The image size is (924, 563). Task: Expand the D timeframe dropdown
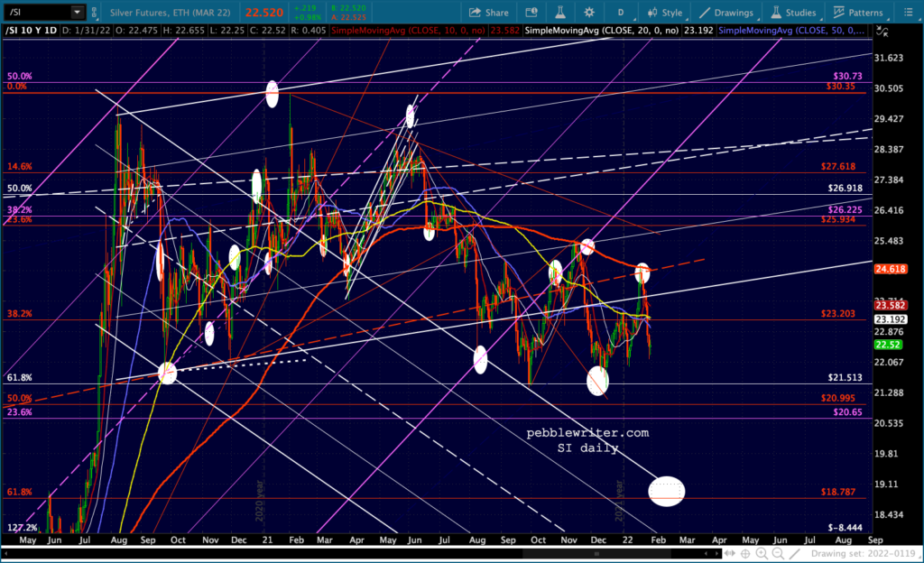tap(621, 13)
